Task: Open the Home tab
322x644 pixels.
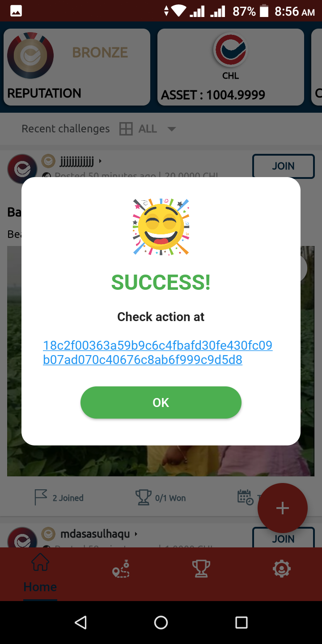Action: (40, 573)
